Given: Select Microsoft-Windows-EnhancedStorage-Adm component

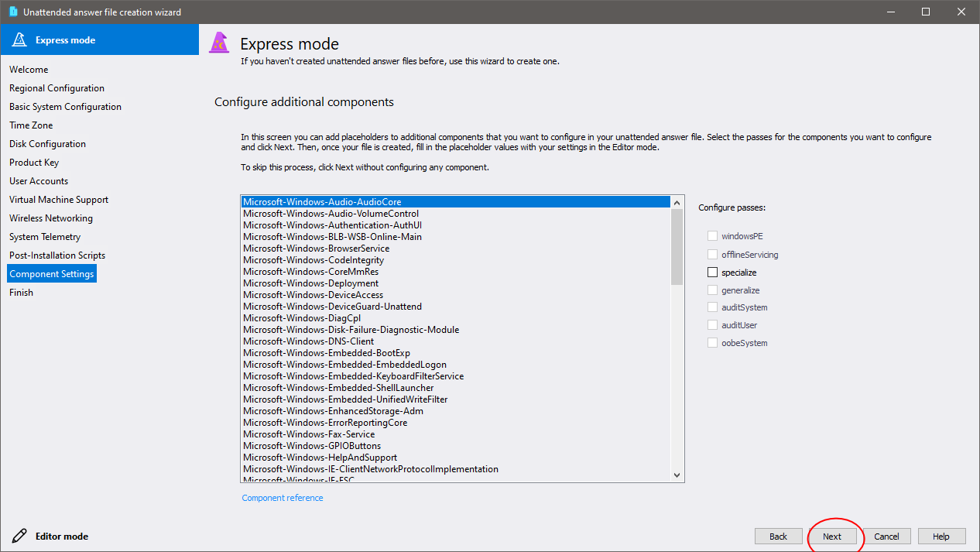Looking at the screenshot, I should click(x=455, y=411).
